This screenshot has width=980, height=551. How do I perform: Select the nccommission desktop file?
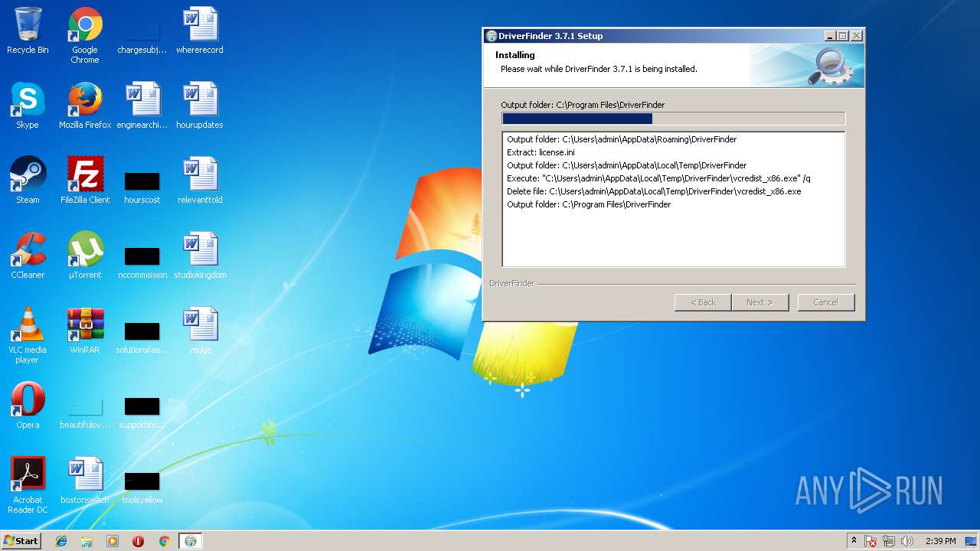click(142, 263)
